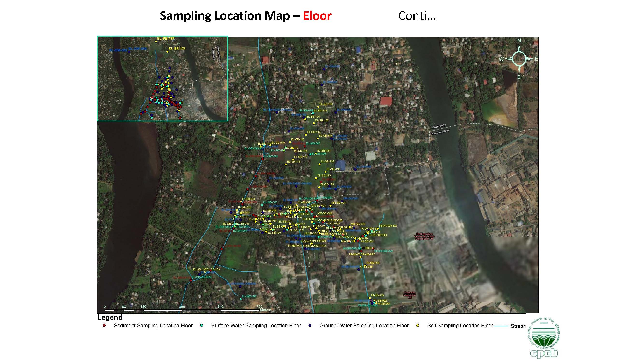Click the 'MR-SB-009' soil label
The width and height of the screenshot is (644, 362).
[x=358, y=224]
